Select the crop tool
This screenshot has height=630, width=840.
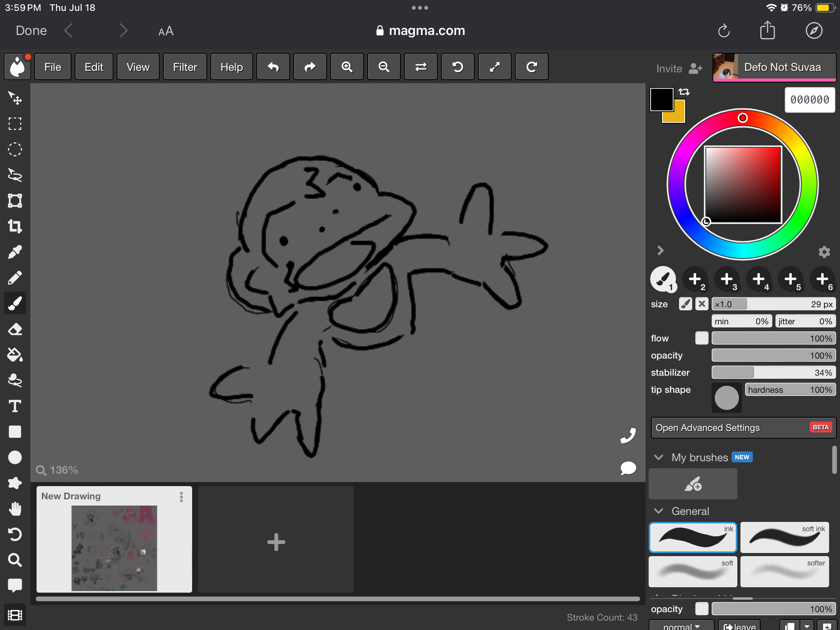coord(15,226)
